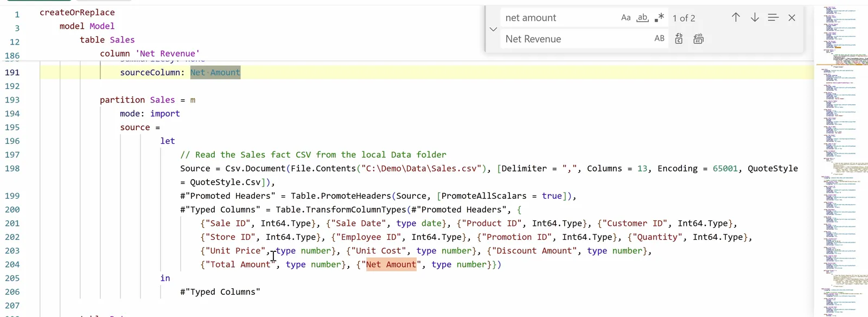Go to previous match arrow

pos(736,17)
